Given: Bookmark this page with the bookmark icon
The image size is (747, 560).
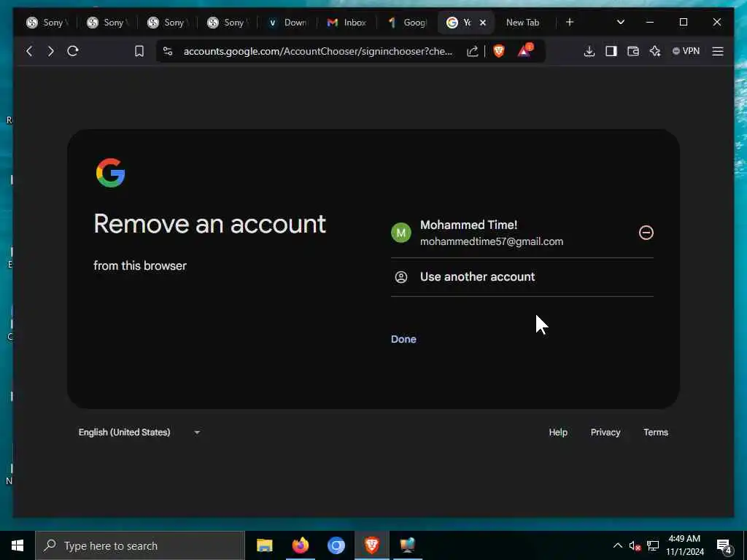Looking at the screenshot, I should (x=139, y=51).
